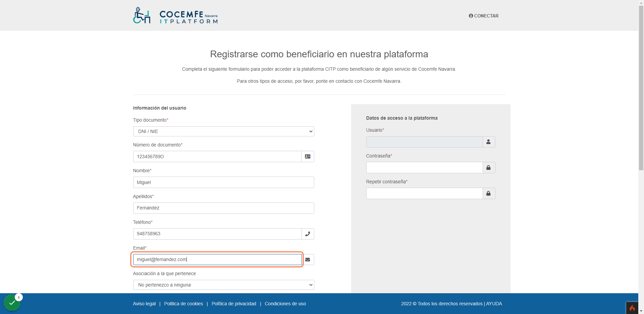
Task: Focus the Repetir contraseña field
Action: click(424, 193)
